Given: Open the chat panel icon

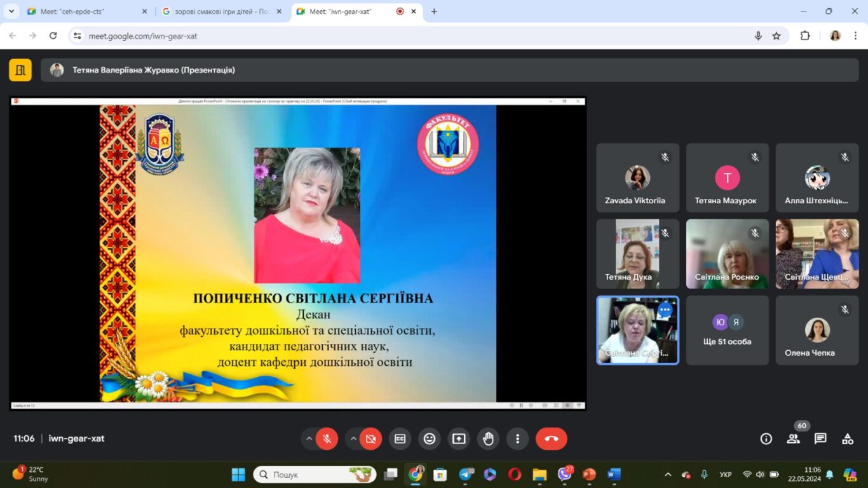Looking at the screenshot, I should 820,438.
